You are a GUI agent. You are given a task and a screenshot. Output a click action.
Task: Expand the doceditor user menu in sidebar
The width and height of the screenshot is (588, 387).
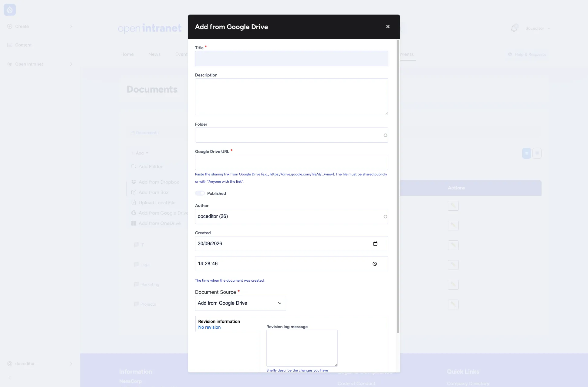[x=40, y=364]
